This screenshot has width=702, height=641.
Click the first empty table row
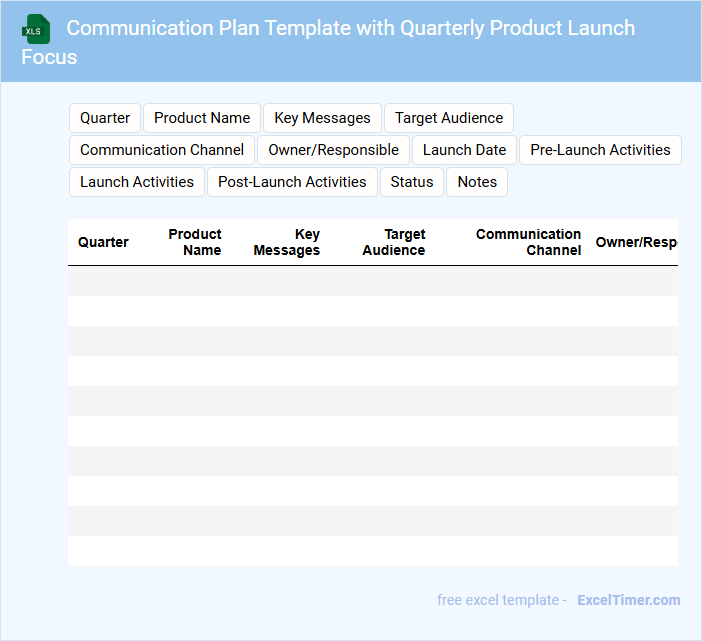point(372,281)
